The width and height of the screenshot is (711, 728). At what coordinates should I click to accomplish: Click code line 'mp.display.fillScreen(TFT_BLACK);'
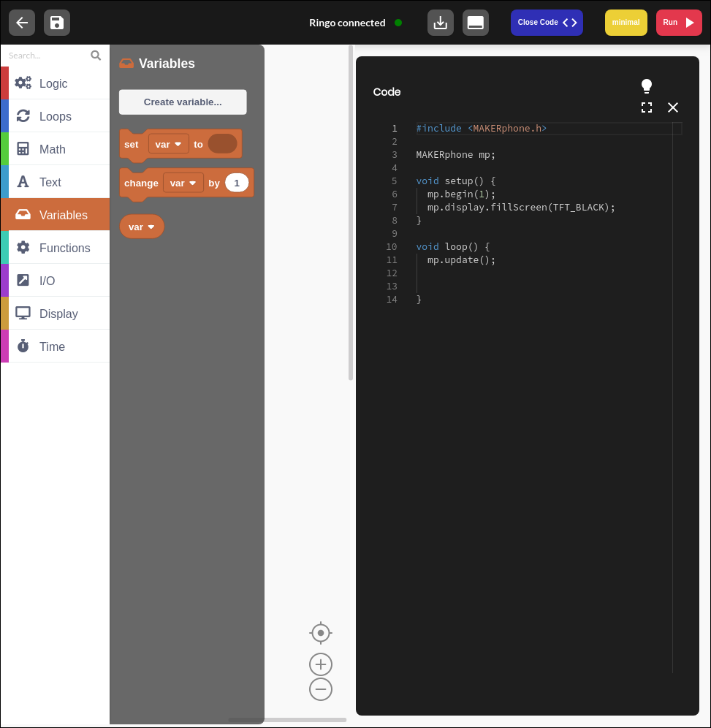coord(521,207)
